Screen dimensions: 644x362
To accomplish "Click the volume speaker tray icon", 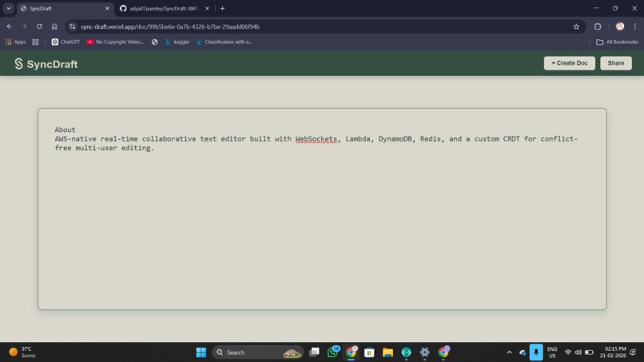I will click(x=578, y=352).
